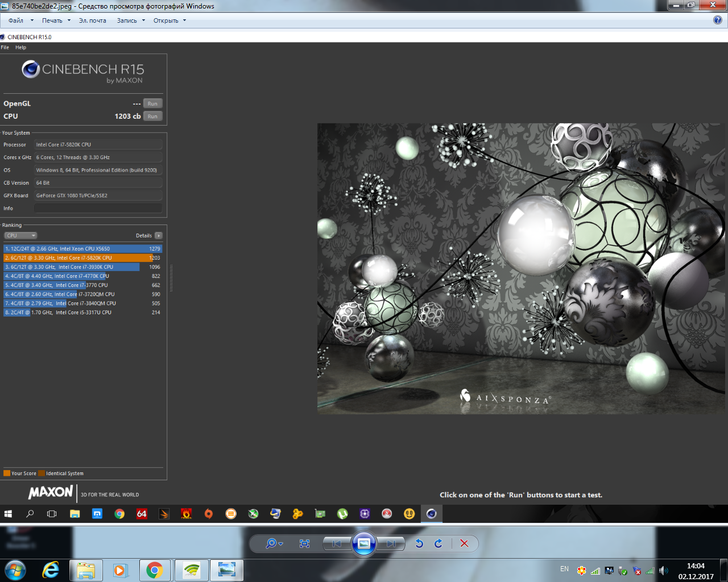The image size is (728, 582).
Task: Rotate the image counterclockwise
Action: pos(419,543)
